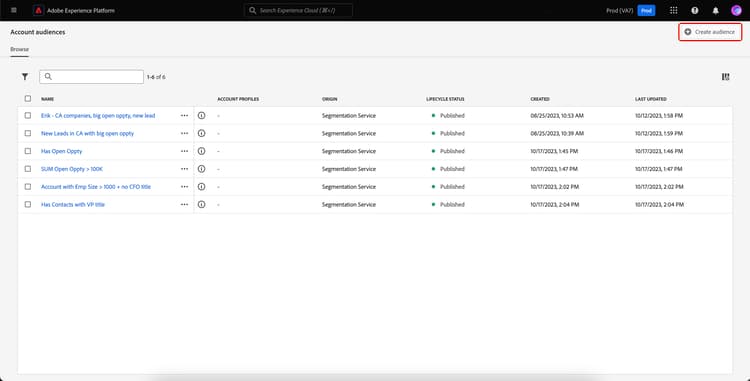Open more actions for SUM Open Oppty > 100K row
Screen dimensions: 750x381
185,169
